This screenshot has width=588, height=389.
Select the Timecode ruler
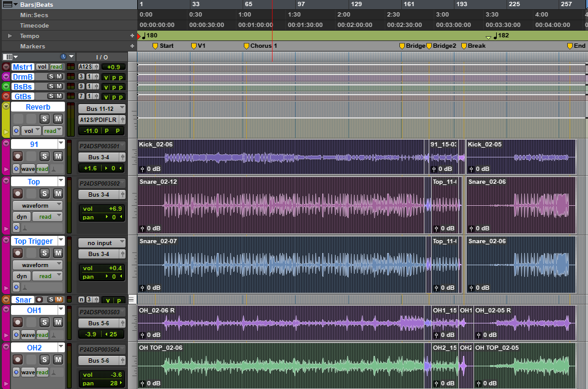[34, 26]
